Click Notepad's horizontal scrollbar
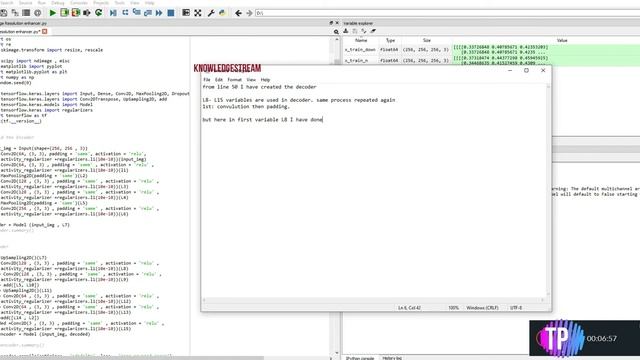 pyautogui.click(x=373, y=300)
